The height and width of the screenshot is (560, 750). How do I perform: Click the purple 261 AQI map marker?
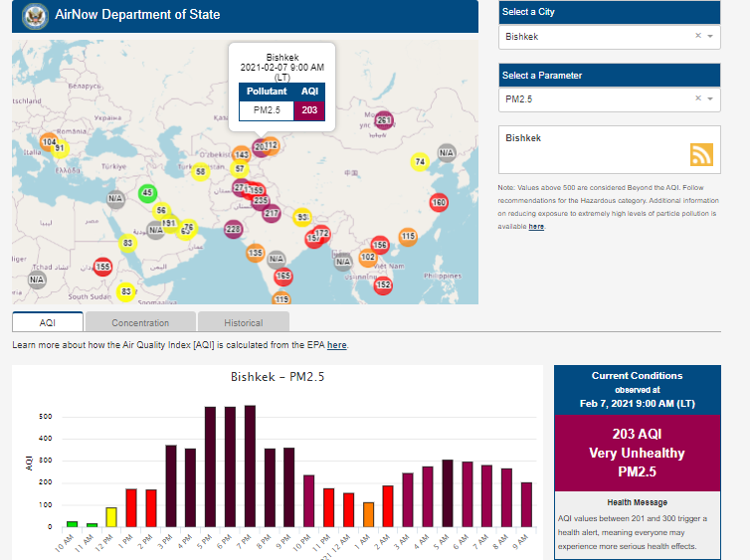384,121
